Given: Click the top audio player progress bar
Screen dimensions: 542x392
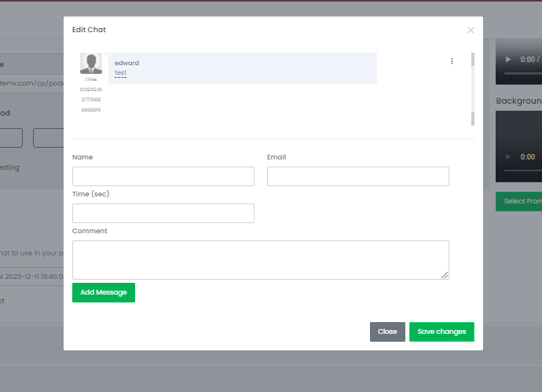Looking at the screenshot, I should pos(523,73).
